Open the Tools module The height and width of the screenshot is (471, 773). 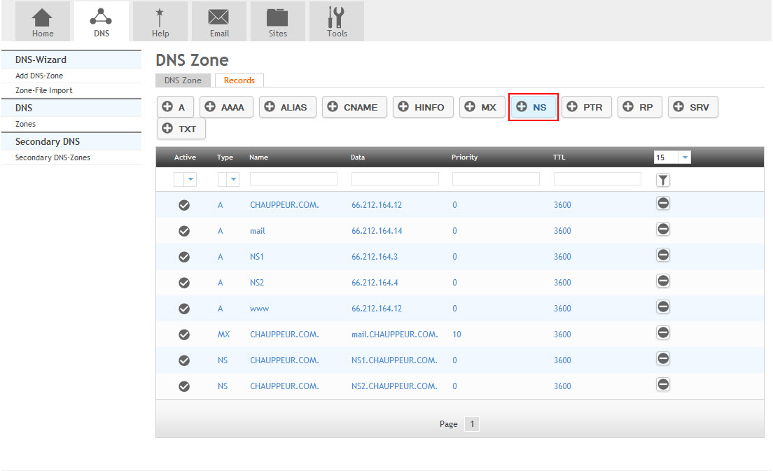[337, 21]
